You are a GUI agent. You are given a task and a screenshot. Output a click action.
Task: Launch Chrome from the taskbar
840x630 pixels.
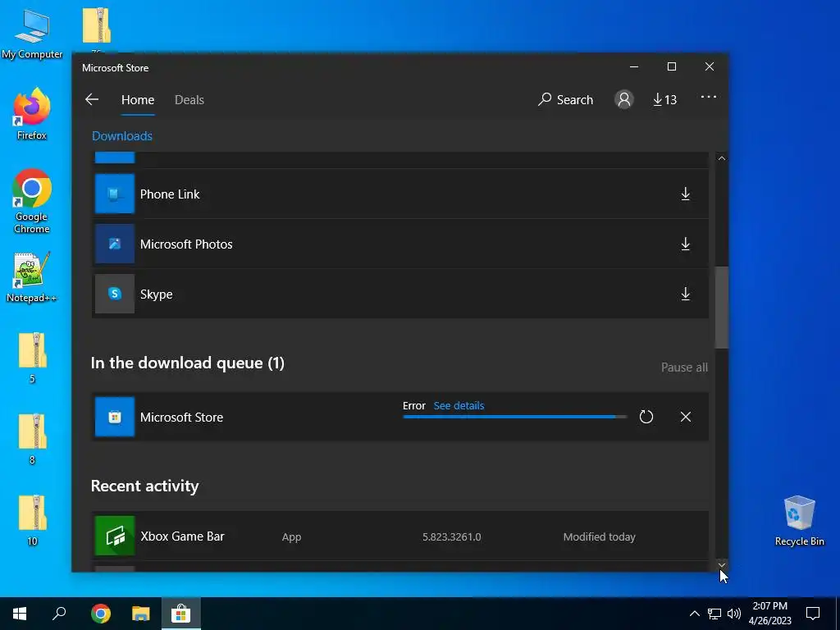pos(100,614)
